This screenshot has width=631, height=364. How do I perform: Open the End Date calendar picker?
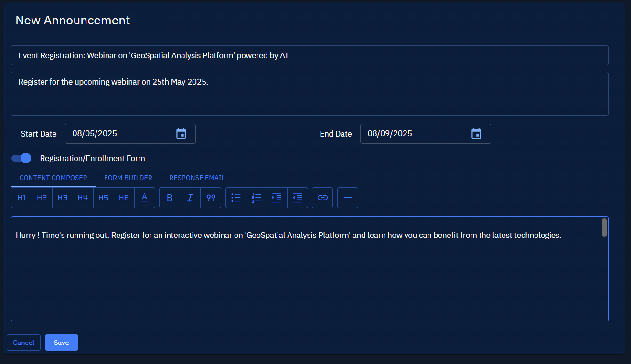(476, 133)
